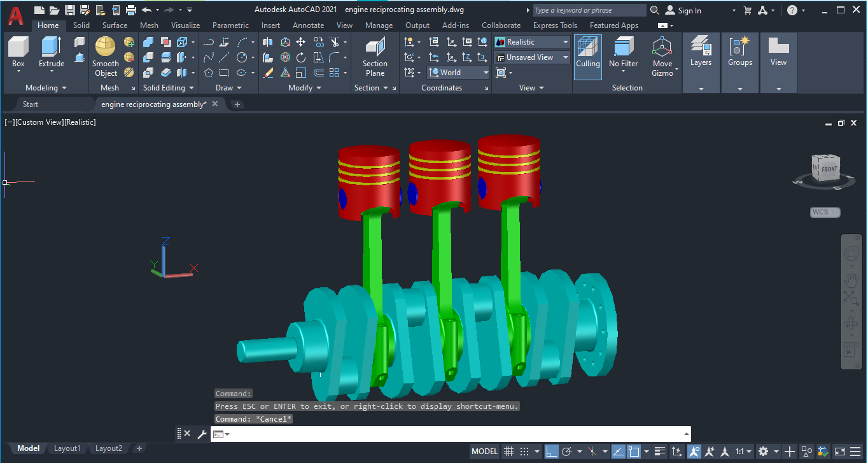This screenshot has height=463, width=868.
Task: Toggle 2D Object snap in status bar
Action: (634, 452)
